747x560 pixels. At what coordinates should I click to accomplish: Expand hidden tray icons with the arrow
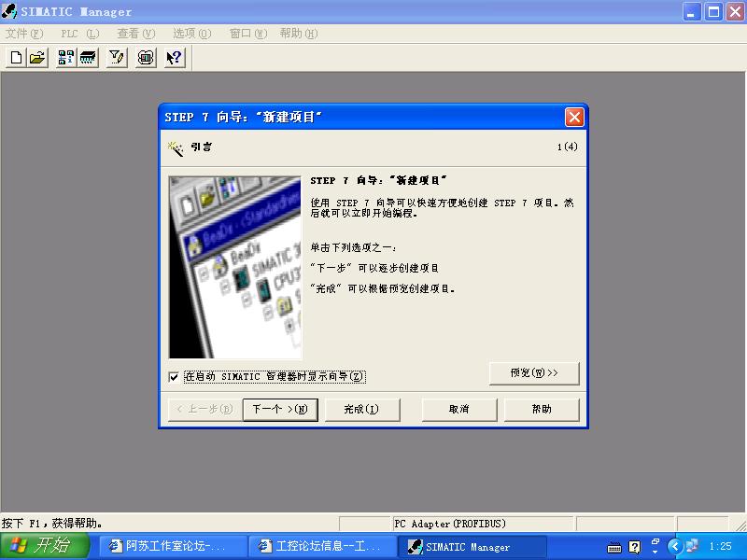675,547
